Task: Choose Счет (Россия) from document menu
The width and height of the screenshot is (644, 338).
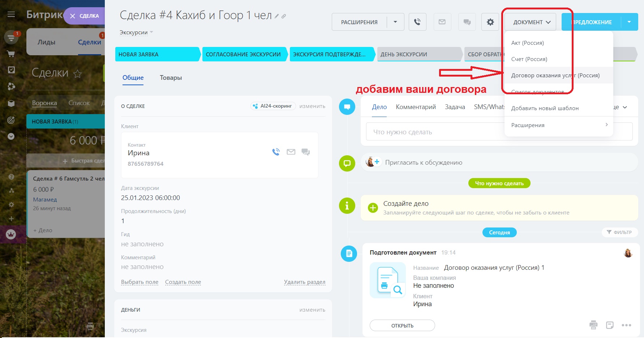Action: tap(529, 59)
